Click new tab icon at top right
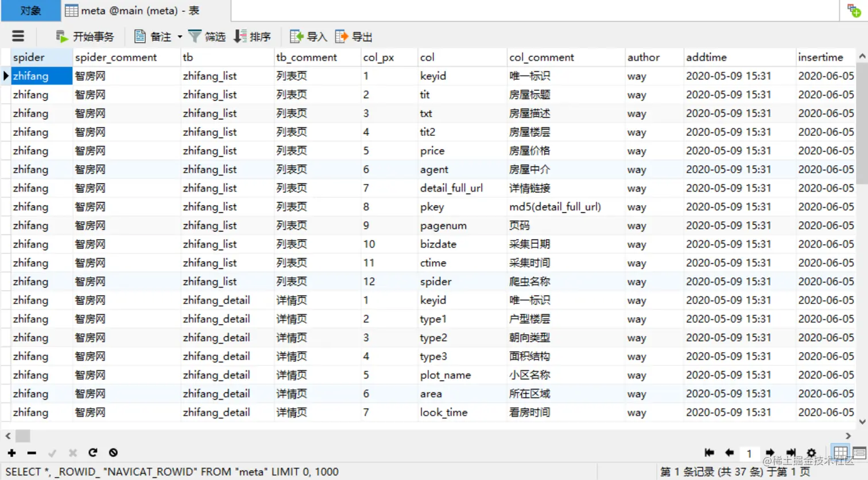 tap(854, 10)
